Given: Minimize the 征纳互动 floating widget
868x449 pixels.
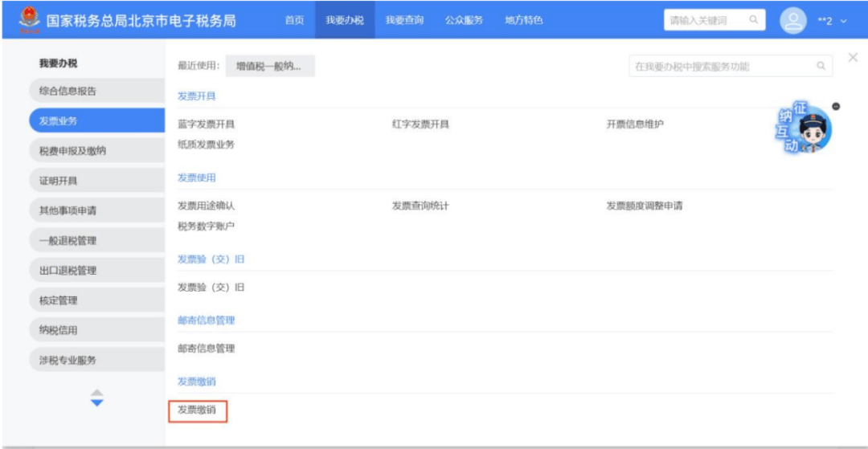Looking at the screenshot, I should click(x=836, y=106).
